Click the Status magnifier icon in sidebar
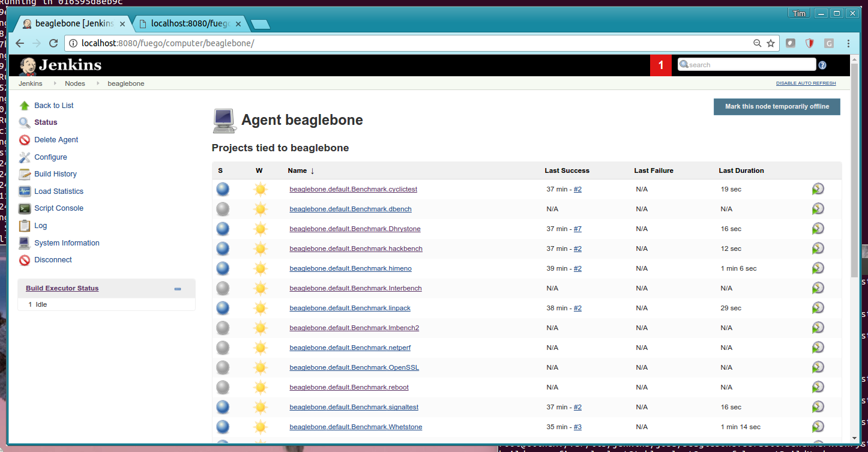868x452 pixels. [x=25, y=122]
